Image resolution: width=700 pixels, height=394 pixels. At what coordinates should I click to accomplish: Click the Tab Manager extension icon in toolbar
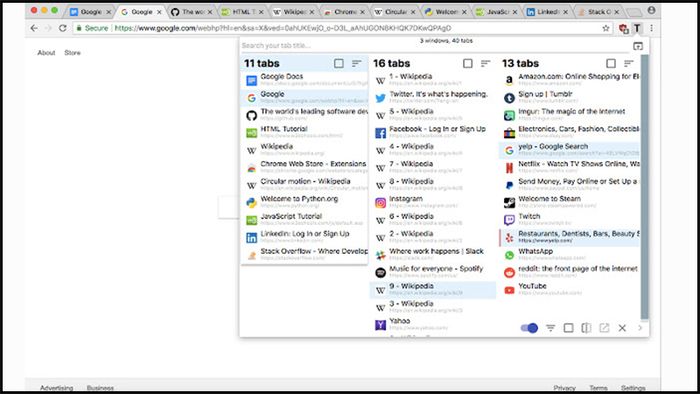[637, 28]
